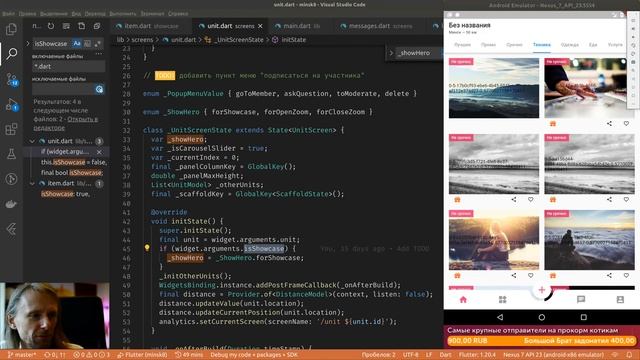
Task: Like the top-right laptop card in emulator
Action: (x=626, y=124)
